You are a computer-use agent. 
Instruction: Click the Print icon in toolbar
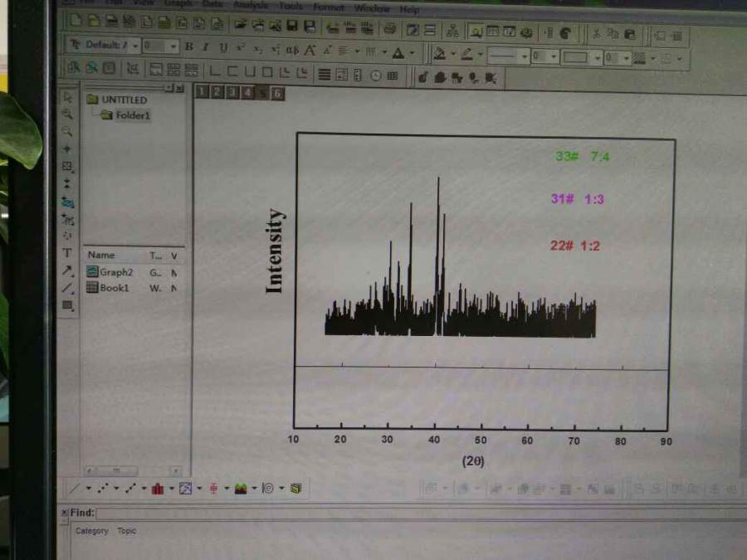click(x=389, y=28)
